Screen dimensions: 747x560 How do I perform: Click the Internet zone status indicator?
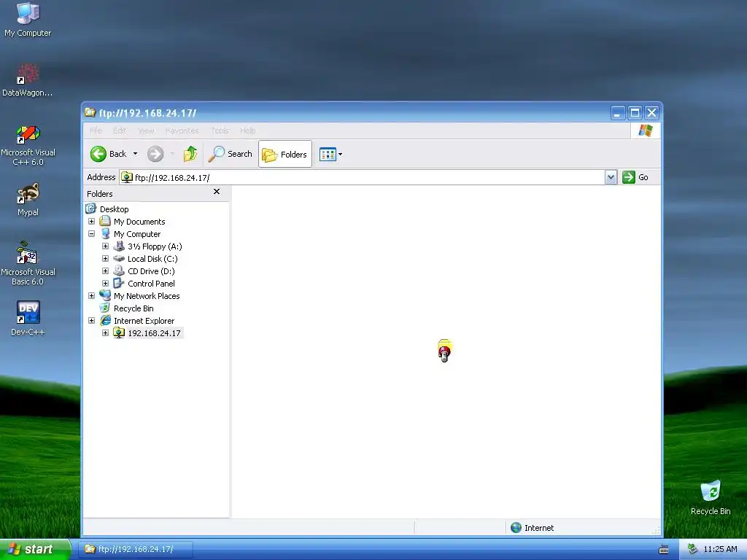532,528
